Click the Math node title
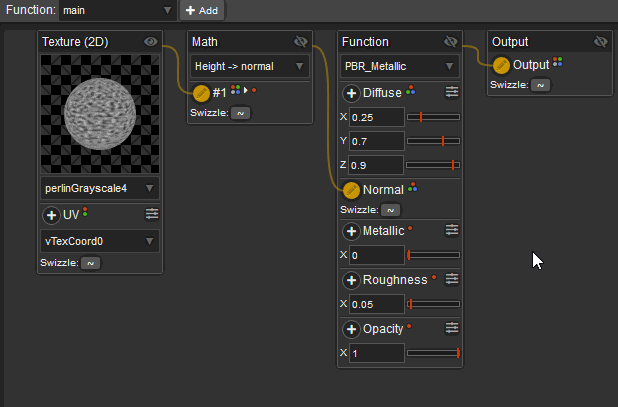 205,42
